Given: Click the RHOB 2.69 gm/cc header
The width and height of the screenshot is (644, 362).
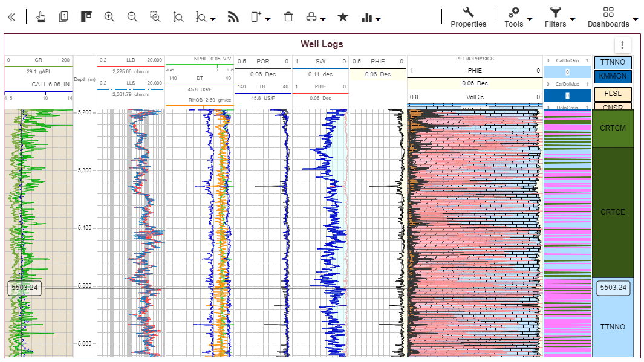Looking at the screenshot, I should pos(210,100).
